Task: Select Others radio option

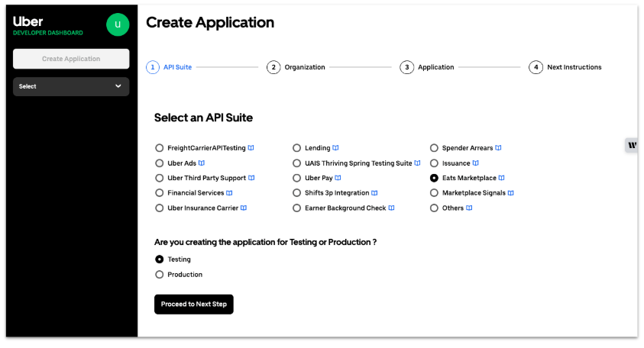Action: (434, 208)
